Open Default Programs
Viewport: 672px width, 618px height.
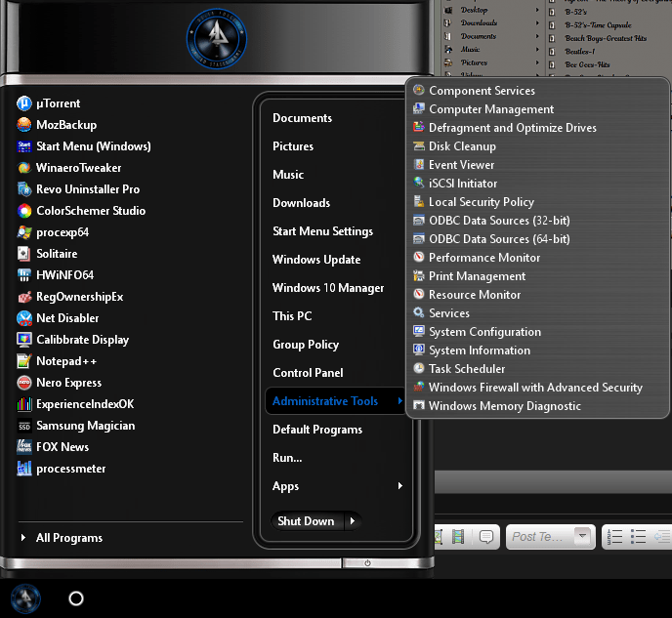[317, 430]
